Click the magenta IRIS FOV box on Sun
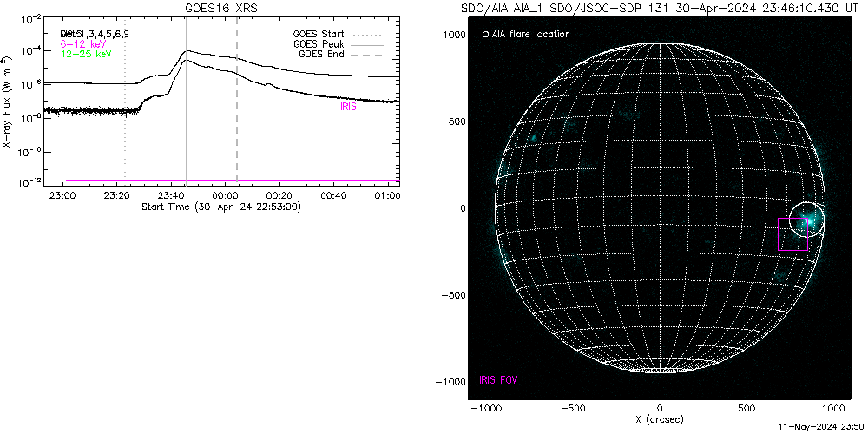Screen dimensions: 868x434 792,234
